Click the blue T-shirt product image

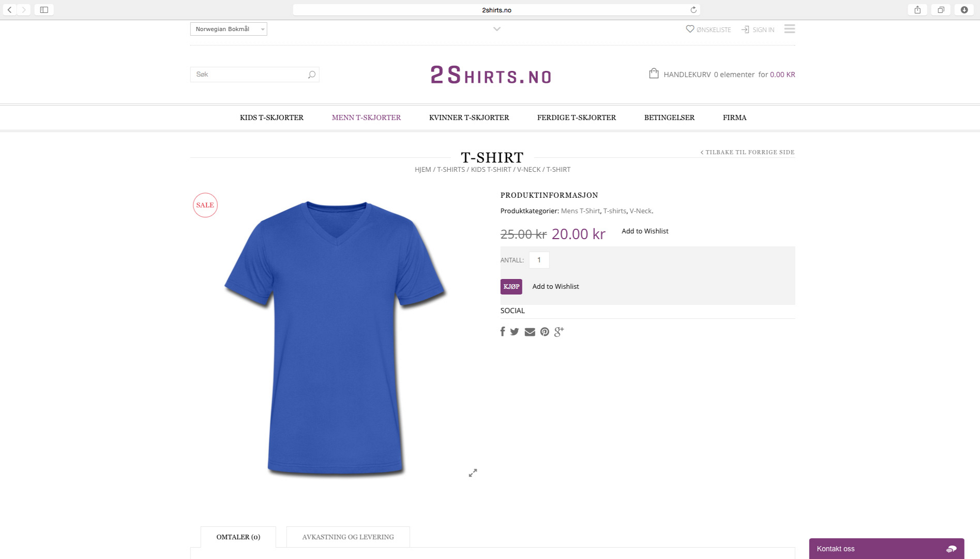coord(336,338)
